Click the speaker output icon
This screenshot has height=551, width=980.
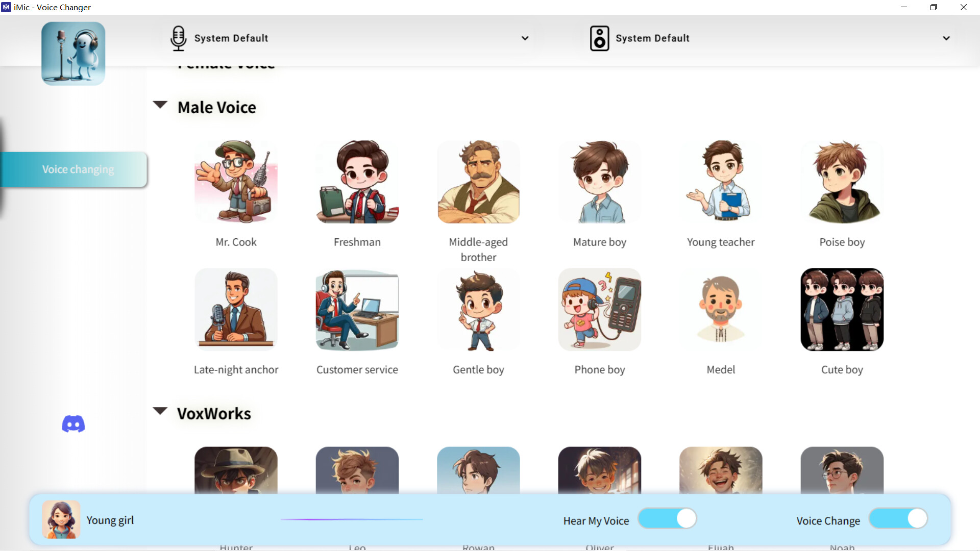coord(600,38)
